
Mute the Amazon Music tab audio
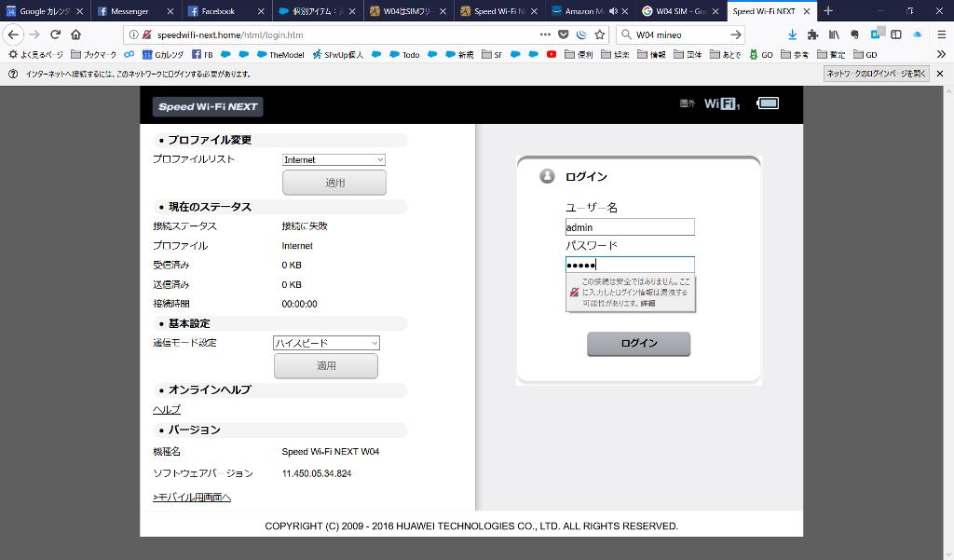tap(613, 11)
